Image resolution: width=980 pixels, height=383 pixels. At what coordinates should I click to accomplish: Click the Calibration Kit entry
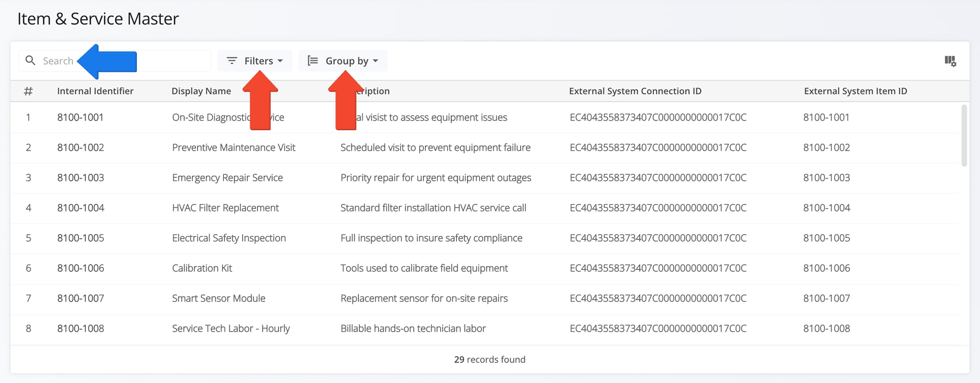click(202, 268)
